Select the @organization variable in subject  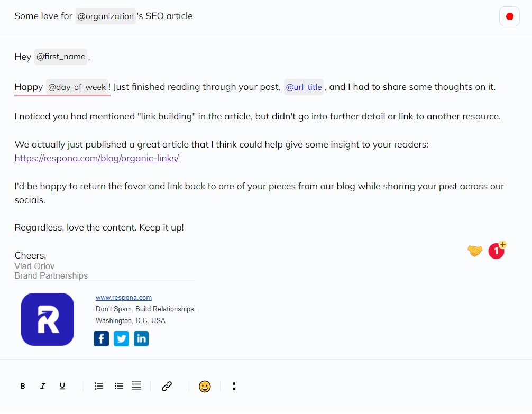[106, 16]
